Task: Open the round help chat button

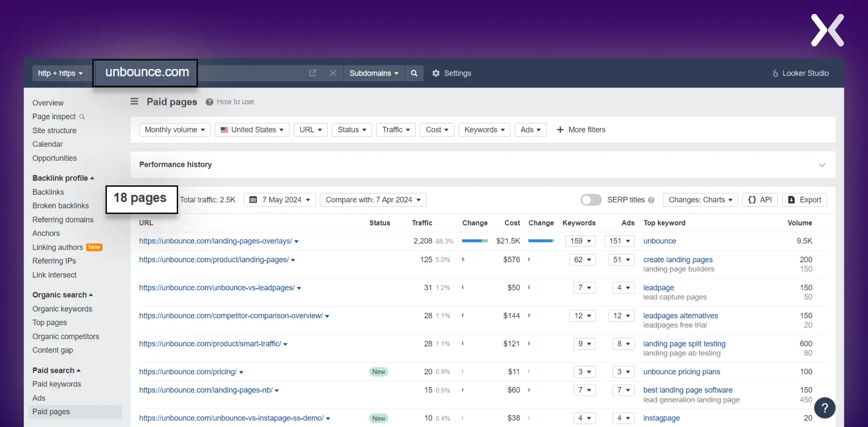Action: [824, 408]
